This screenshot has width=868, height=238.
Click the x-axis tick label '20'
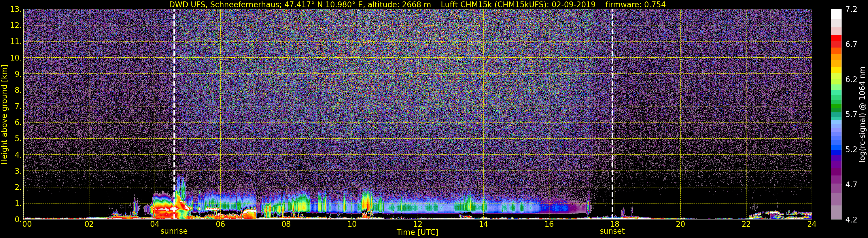pos(680,224)
